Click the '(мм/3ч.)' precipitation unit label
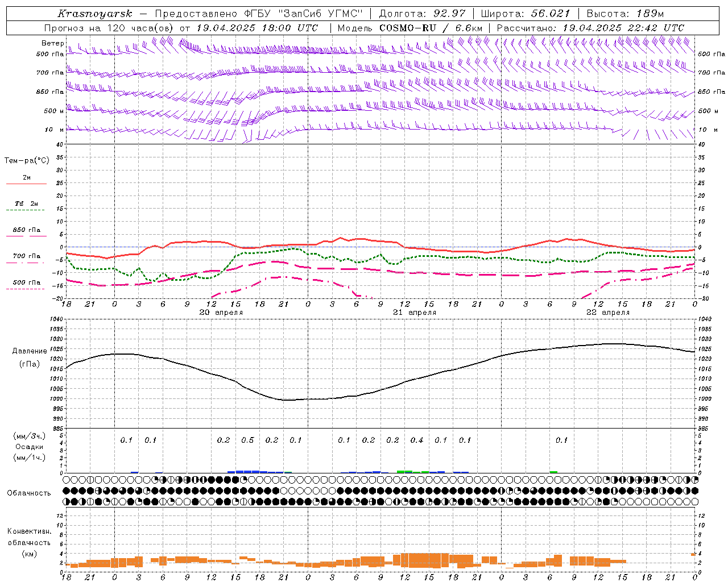728x582 pixels. [x=30, y=436]
